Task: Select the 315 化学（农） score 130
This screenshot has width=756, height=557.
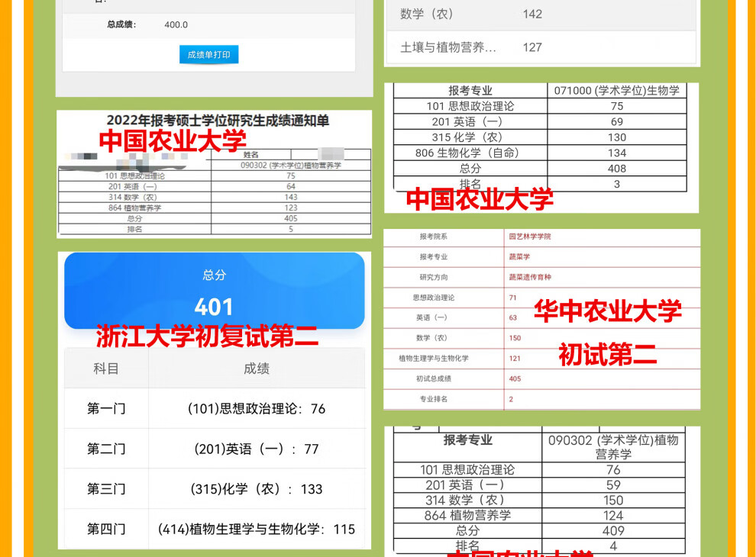Action: (617, 137)
